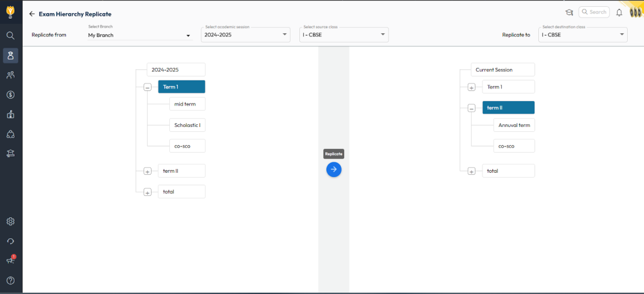Viewport: 644px width, 294px height.
Task: Collapse the destination term II node
Action: (x=471, y=109)
